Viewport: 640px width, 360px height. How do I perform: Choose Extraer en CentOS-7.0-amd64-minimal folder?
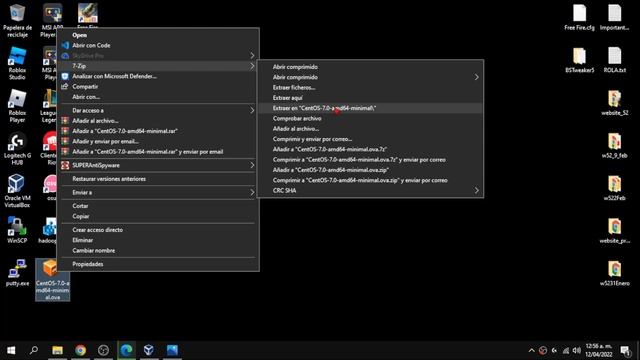point(371,108)
